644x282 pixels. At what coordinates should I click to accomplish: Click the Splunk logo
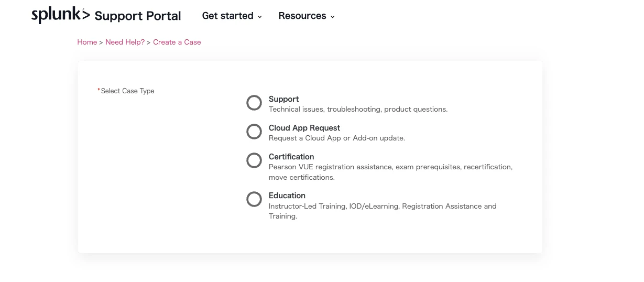click(x=61, y=15)
